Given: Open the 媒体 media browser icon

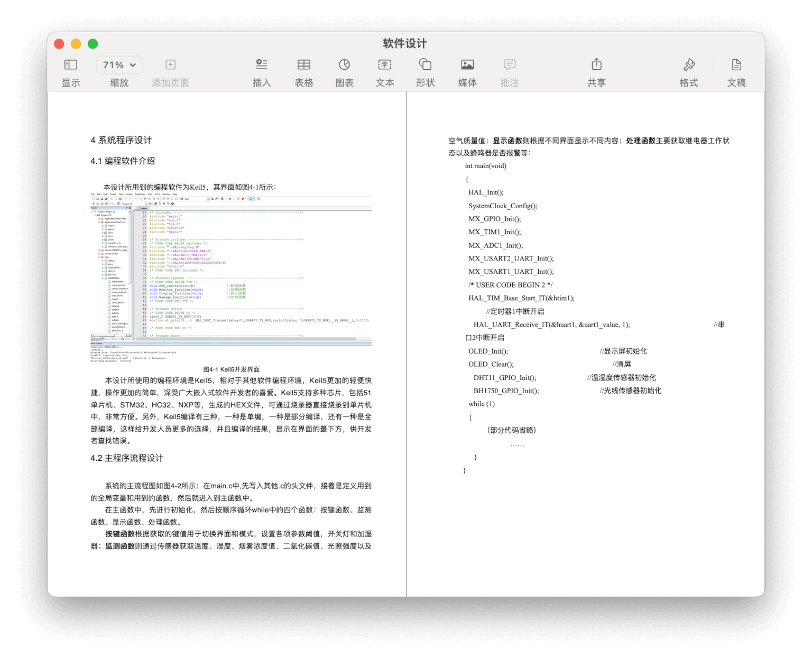Looking at the screenshot, I should [x=467, y=71].
